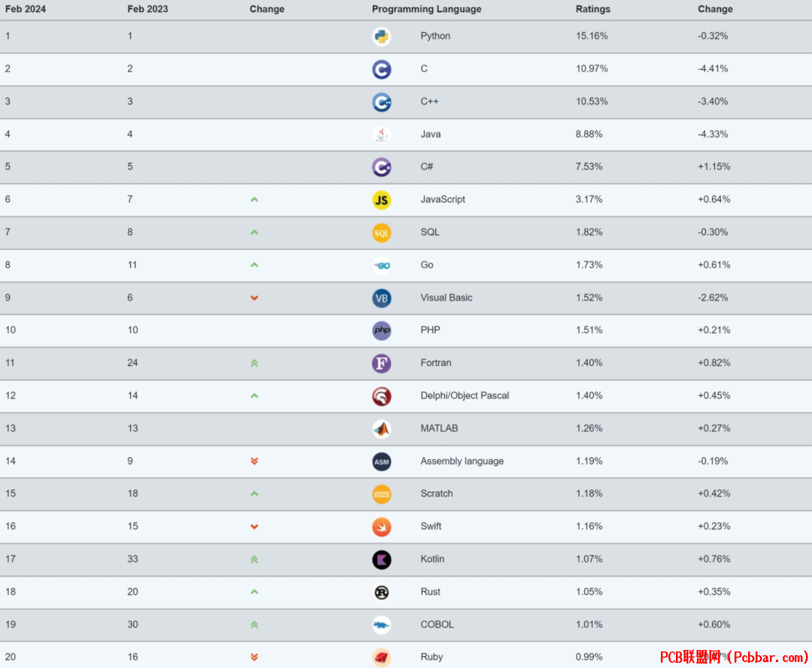The height and width of the screenshot is (668, 812).
Task: Click the JavaScript JS logo icon
Action: tap(382, 200)
